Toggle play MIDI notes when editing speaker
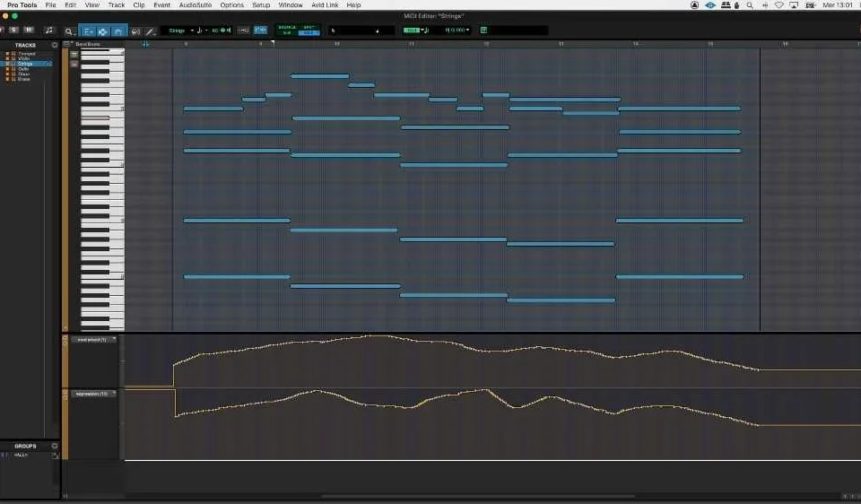Image resolution: width=861 pixels, height=504 pixels. [229, 30]
